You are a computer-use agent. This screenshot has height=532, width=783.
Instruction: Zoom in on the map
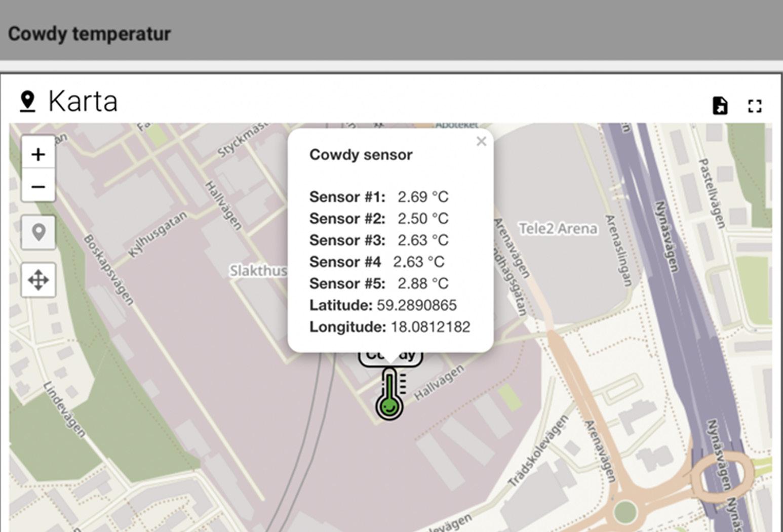[x=38, y=154]
